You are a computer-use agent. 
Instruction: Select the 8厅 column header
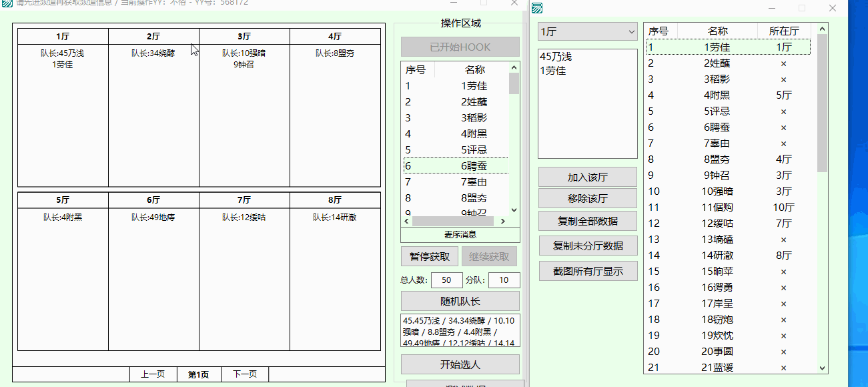tap(335, 200)
